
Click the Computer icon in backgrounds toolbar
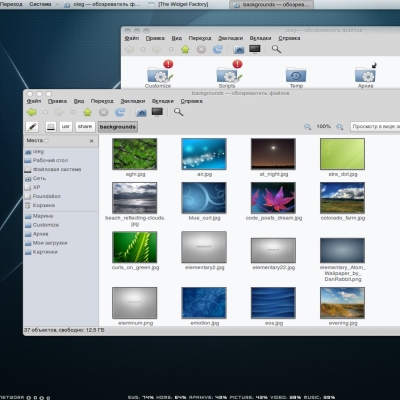[x=157, y=112]
